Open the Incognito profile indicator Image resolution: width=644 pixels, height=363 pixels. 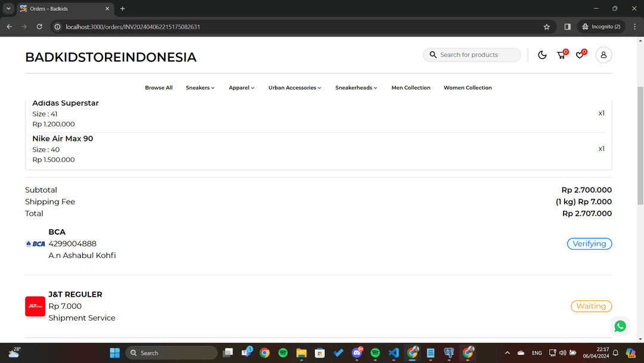point(601,27)
